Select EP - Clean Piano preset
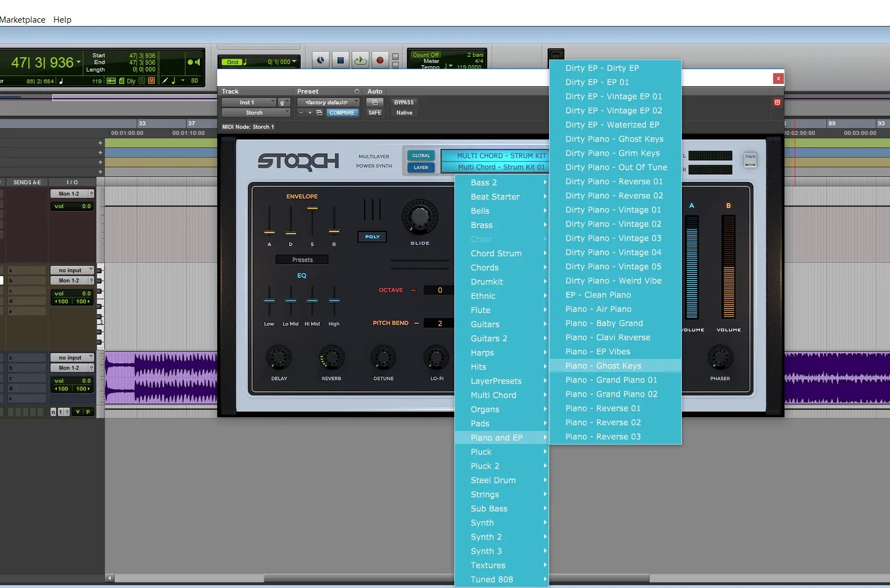The width and height of the screenshot is (890, 588). [x=615, y=295]
